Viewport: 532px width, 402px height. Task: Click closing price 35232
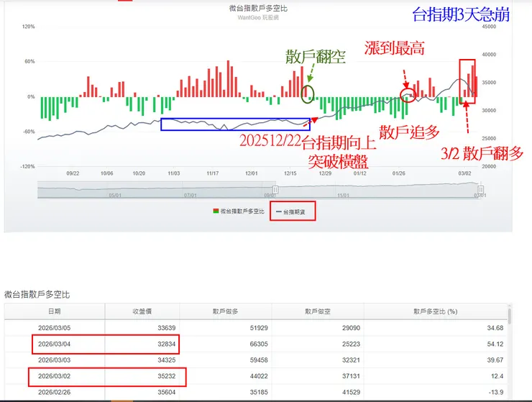(x=167, y=376)
